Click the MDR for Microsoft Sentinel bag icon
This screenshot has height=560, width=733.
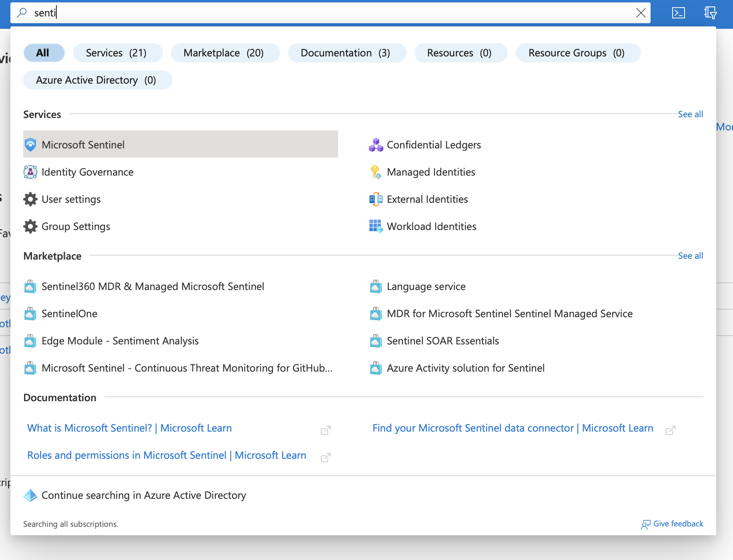click(x=376, y=314)
